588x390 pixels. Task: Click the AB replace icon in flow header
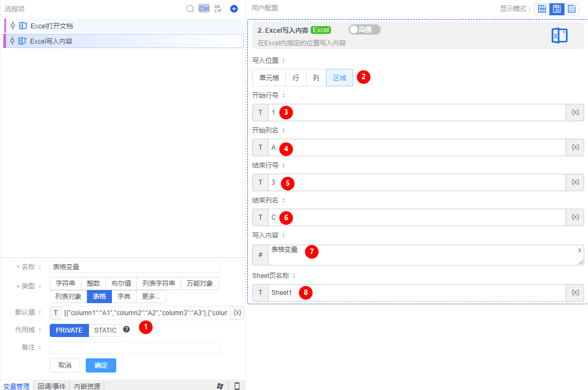(218, 9)
